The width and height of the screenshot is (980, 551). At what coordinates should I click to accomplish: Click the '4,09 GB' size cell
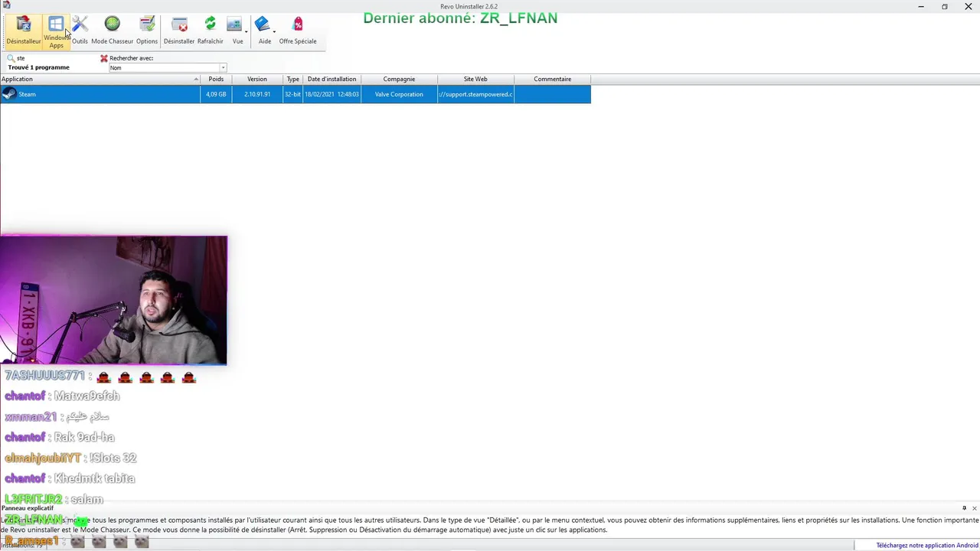tap(216, 94)
